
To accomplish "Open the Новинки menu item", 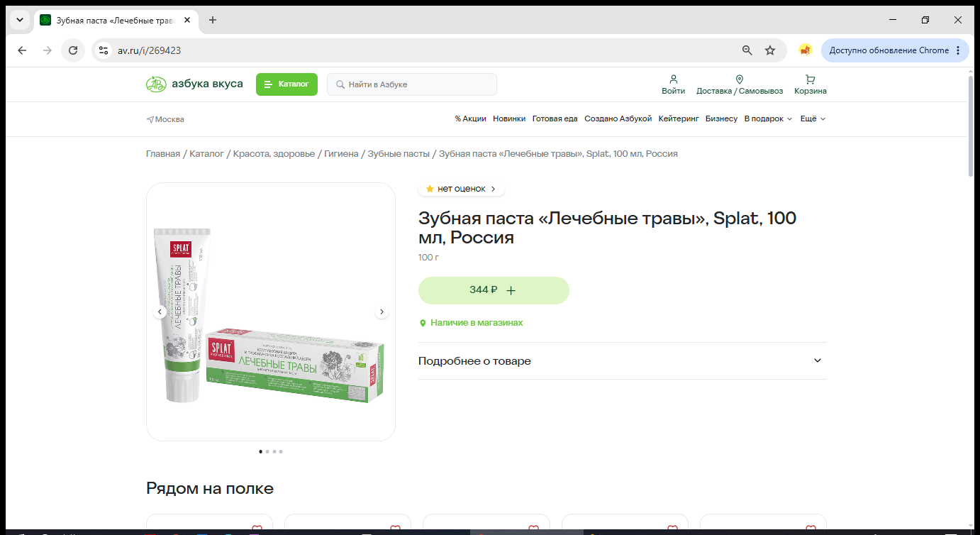I will 509,118.
